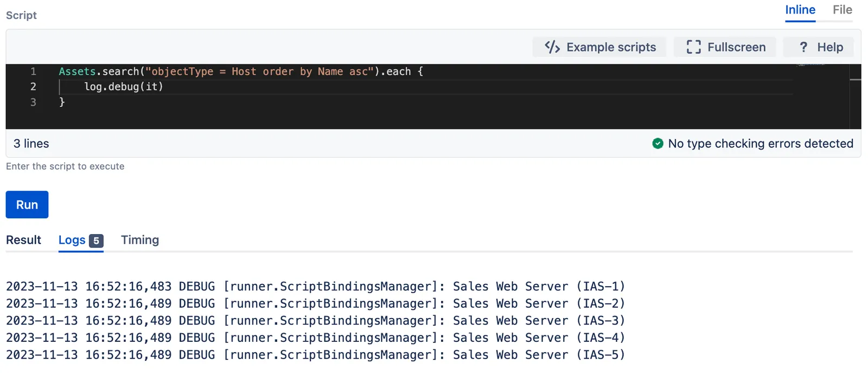Click the code brackets icon on Example scripts

point(552,47)
